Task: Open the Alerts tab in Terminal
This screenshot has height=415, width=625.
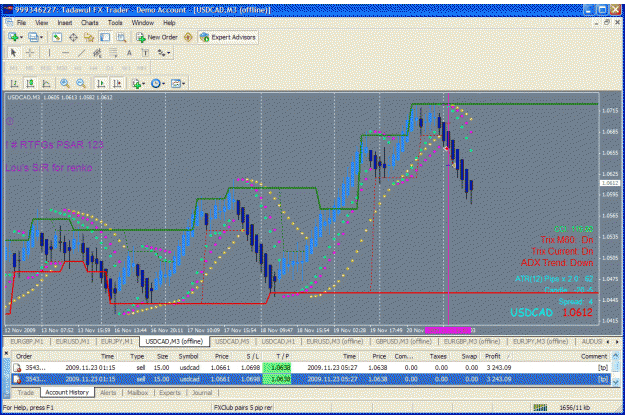Action: coord(108,393)
